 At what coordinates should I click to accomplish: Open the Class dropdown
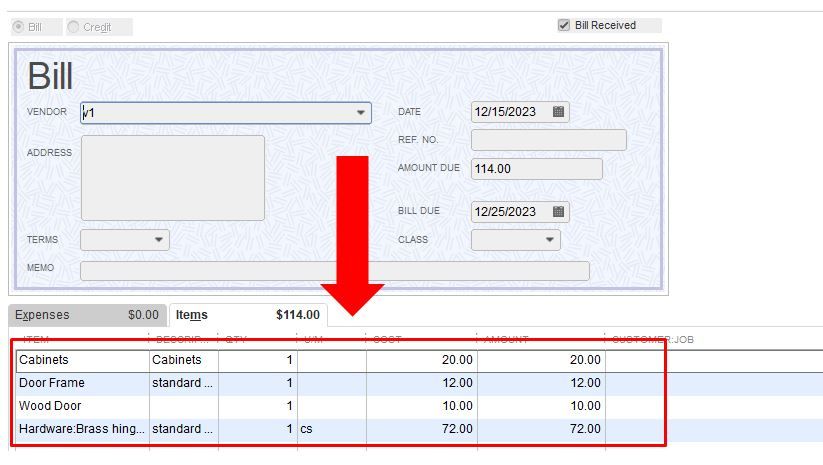point(550,240)
